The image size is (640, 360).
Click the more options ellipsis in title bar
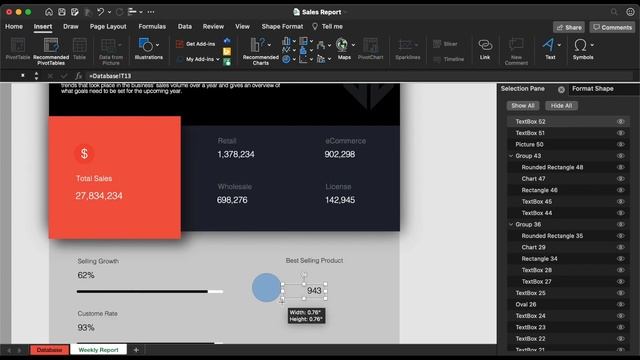[151, 12]
